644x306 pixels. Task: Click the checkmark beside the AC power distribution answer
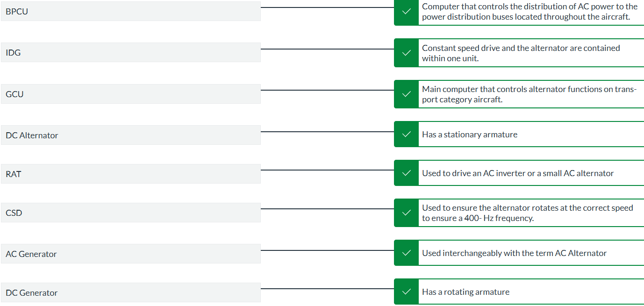[406, 12]
